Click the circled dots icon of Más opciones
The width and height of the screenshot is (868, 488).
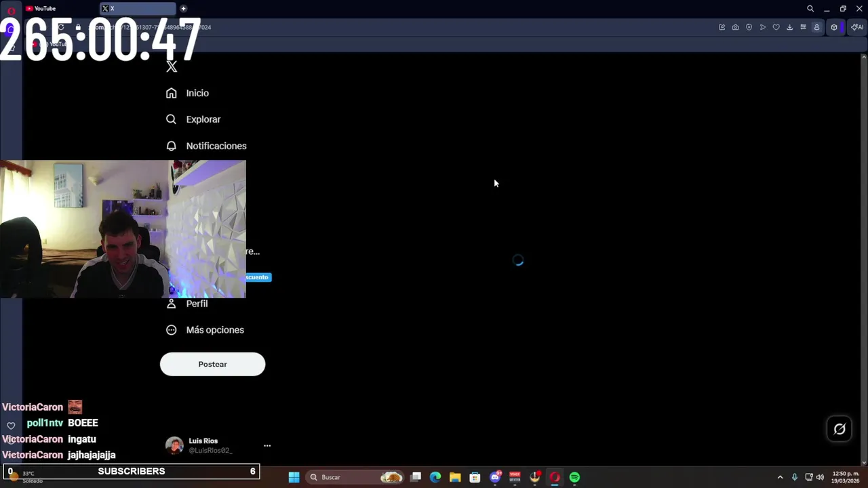coord(172,330)
